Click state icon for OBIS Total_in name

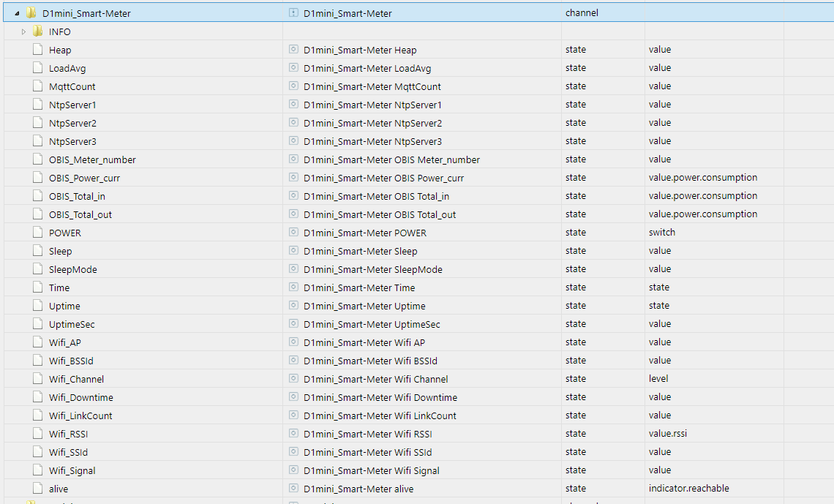293,195
